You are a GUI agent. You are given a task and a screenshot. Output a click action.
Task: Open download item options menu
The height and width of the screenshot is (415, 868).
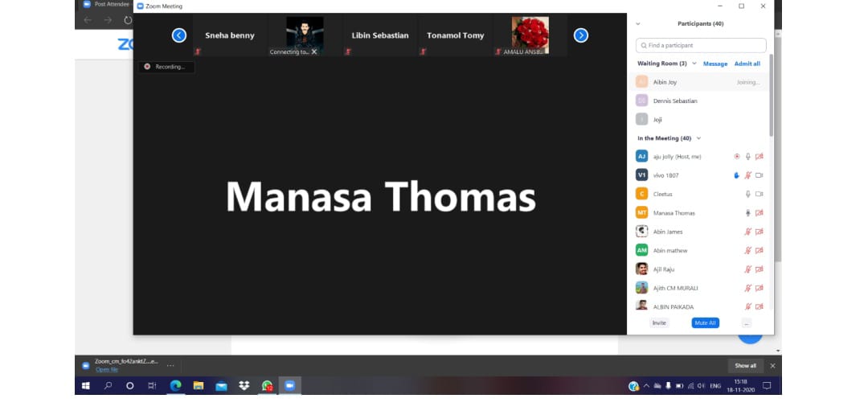[x=170, y=365]
